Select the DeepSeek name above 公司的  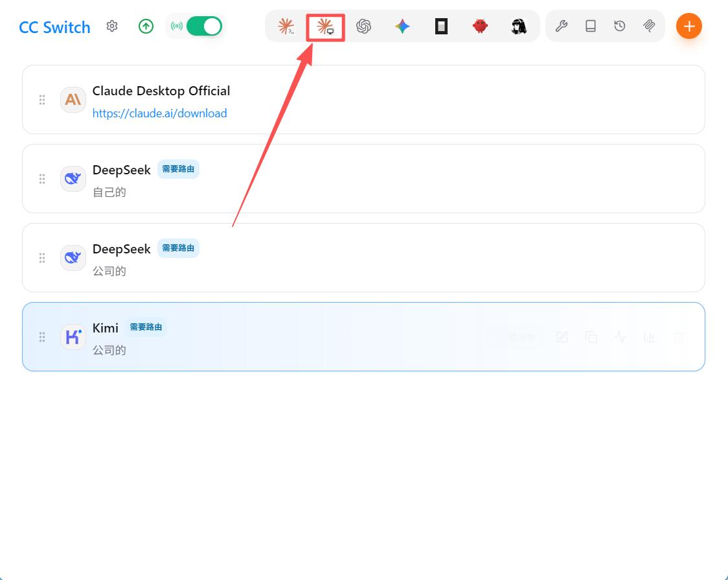tap(122, 249)
